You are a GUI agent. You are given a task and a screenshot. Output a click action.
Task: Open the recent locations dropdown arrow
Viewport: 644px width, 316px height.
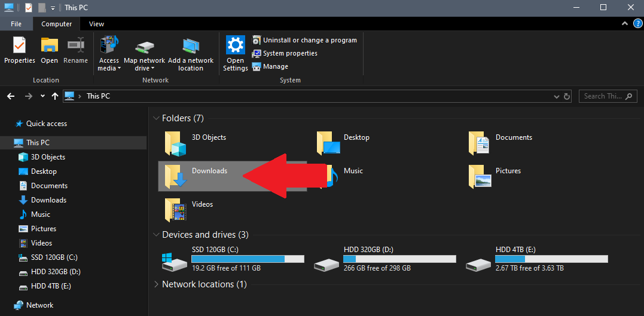pos(42,96)
